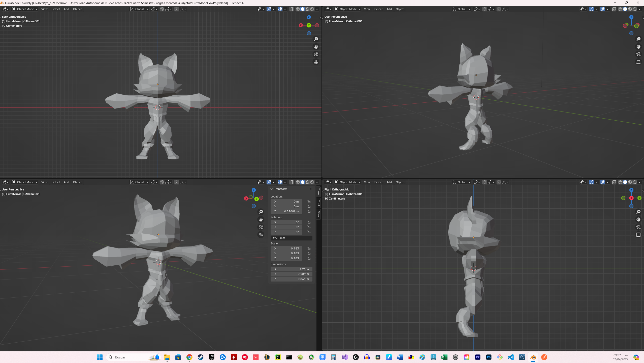Open Select menu in the Right Orthographic viewport
This screenshot has width=644, height=363.
378,182
